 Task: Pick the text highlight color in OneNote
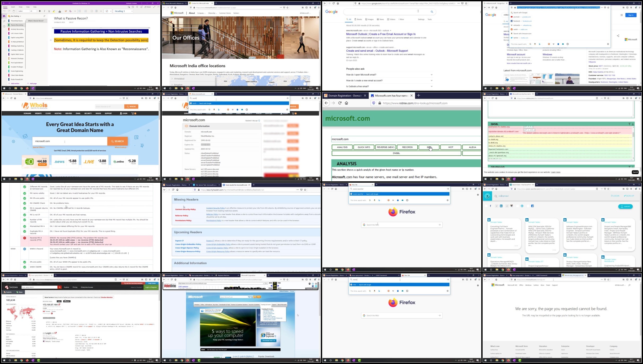[x=54, y=11]
